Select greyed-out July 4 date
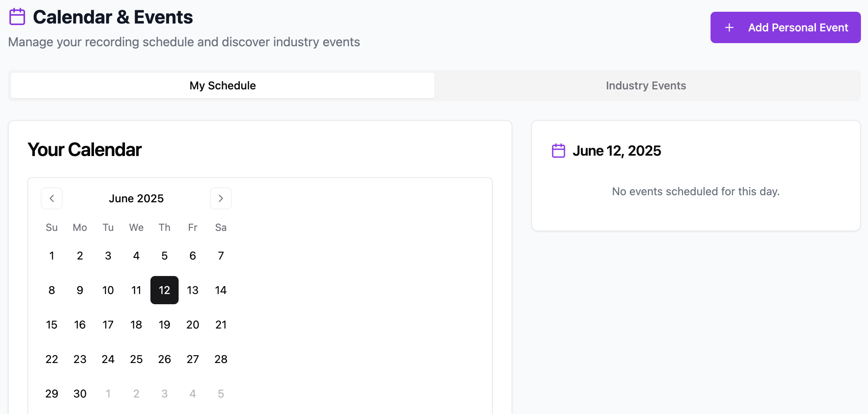 [x=193, y=394]
